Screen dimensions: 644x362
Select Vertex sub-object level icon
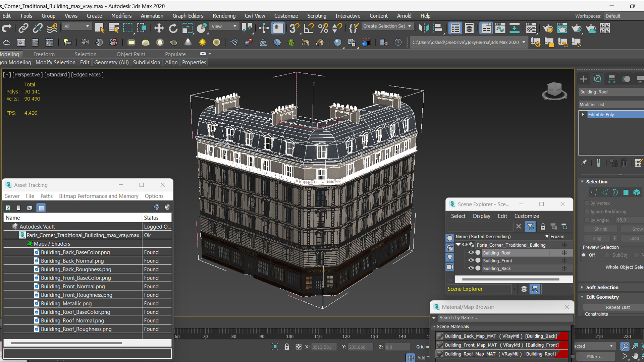[594, 192]
